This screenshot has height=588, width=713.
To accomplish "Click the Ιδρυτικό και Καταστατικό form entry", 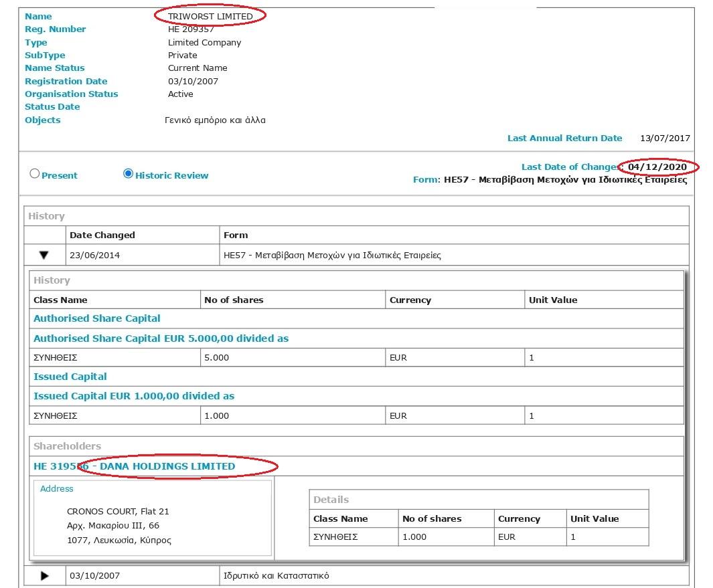I will click(276, 575).
